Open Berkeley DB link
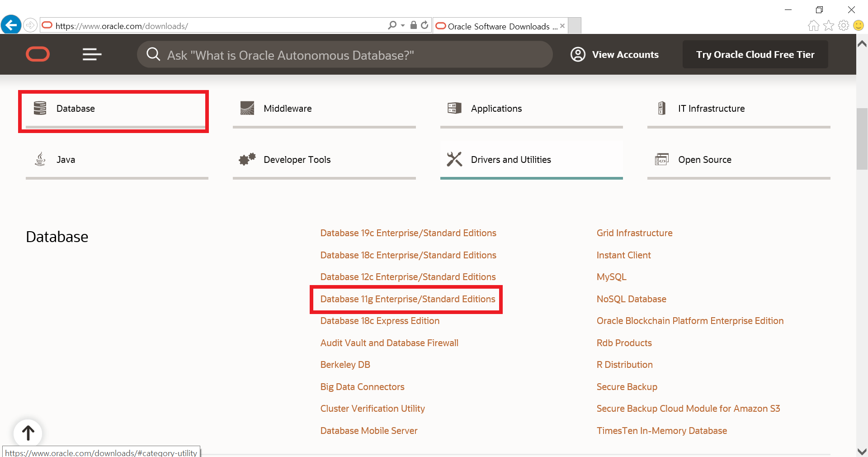The height and width of the screenshot is (457, 868). pos(345,365)
